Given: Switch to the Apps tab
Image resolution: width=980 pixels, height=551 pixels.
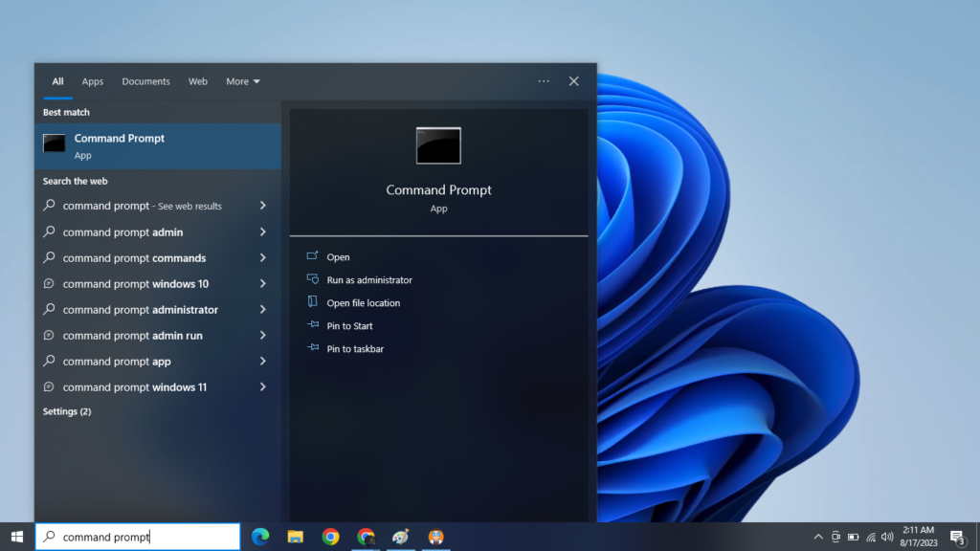Looking at the screenshot, I should 92,81.
